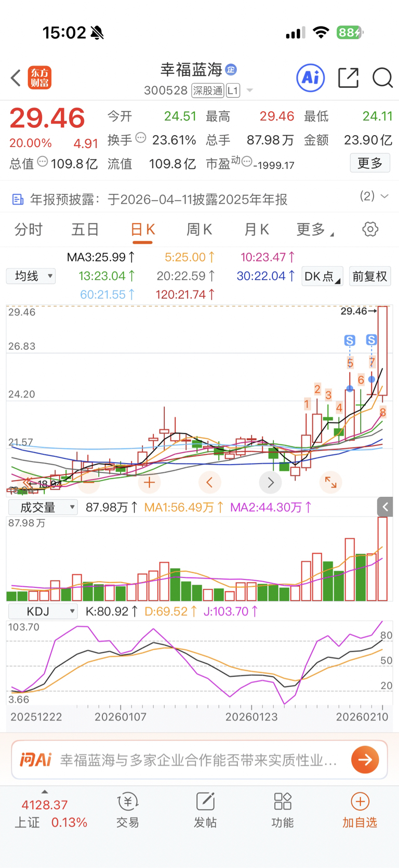Open 功能 functions icon
399x868 pixels.
[283, 811]
